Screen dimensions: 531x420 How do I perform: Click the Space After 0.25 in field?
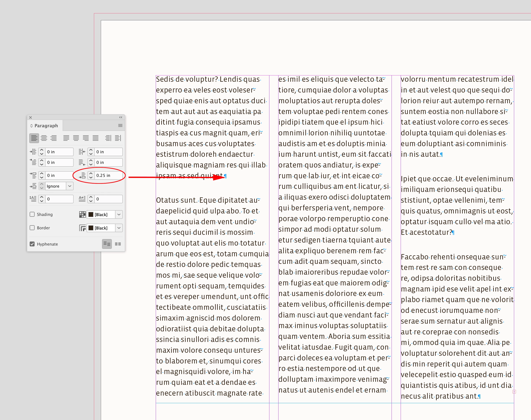[x=108, y=175]
